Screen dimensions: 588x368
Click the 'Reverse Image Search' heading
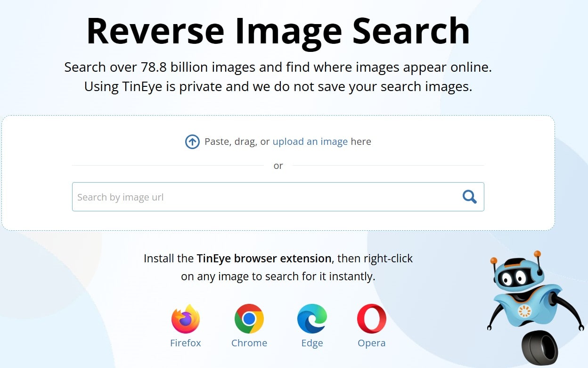278,31
